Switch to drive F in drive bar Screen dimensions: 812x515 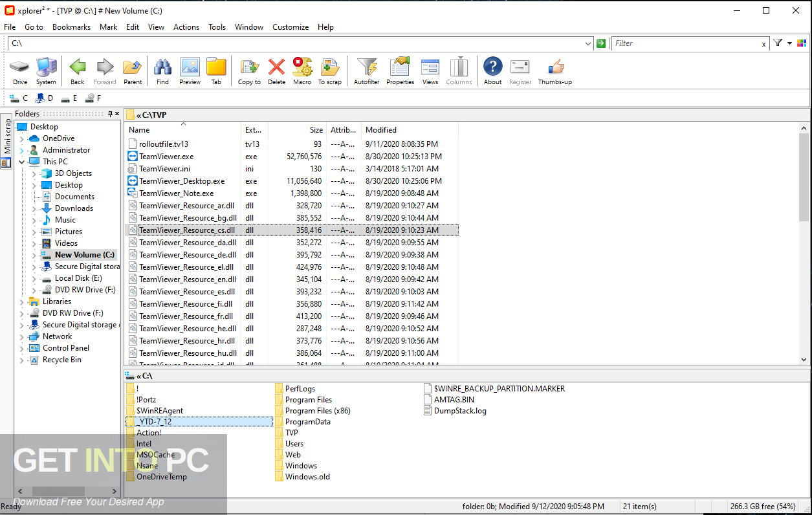click(93, 98)
